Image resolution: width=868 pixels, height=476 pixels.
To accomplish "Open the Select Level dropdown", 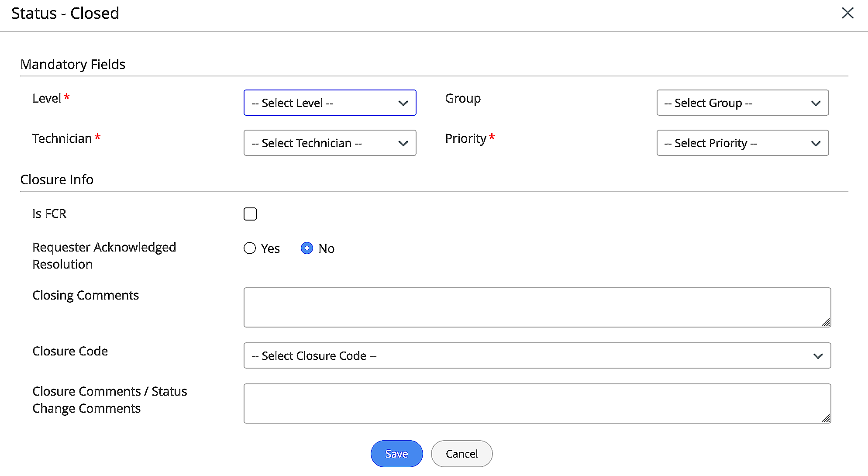I will coord(330,103).
